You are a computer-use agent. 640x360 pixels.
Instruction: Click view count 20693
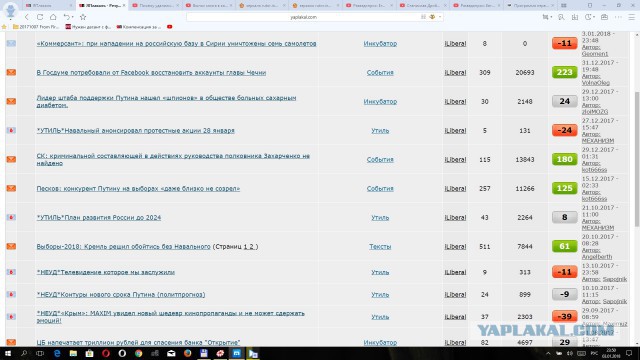point(524,72)
